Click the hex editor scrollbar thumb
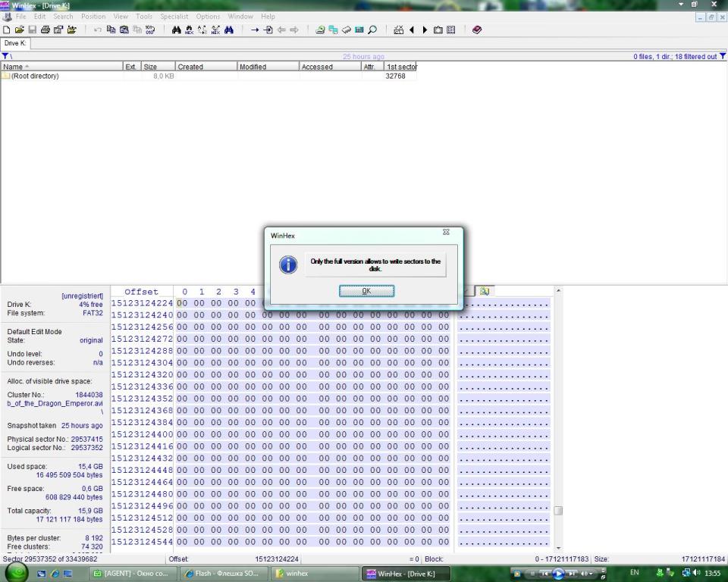This screenshot has height=582, width=728. pyautogui.click(x=559, y=511)
